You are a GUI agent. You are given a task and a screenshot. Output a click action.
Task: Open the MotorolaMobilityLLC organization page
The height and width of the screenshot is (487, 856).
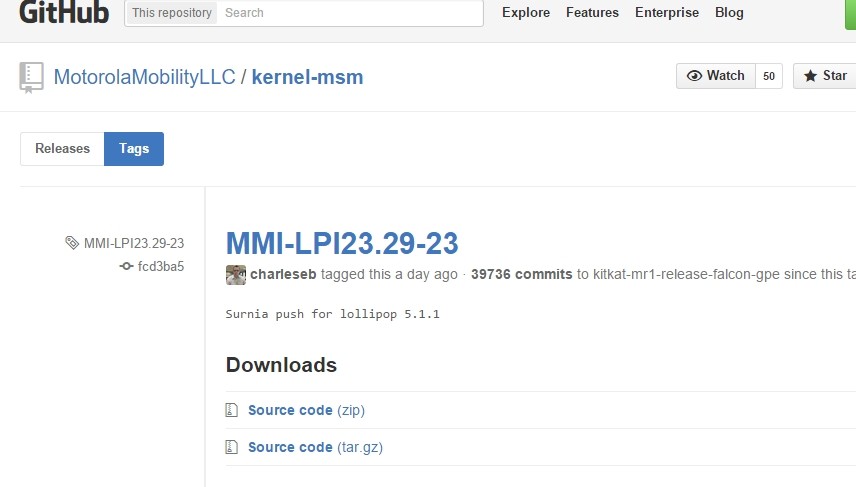144,77
